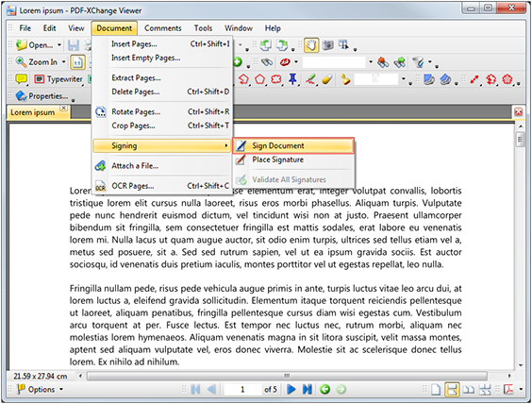The image size is (532, 404).
Task: Click rotate counter-clockwise page icon
Action: click(x=266, y=44)
